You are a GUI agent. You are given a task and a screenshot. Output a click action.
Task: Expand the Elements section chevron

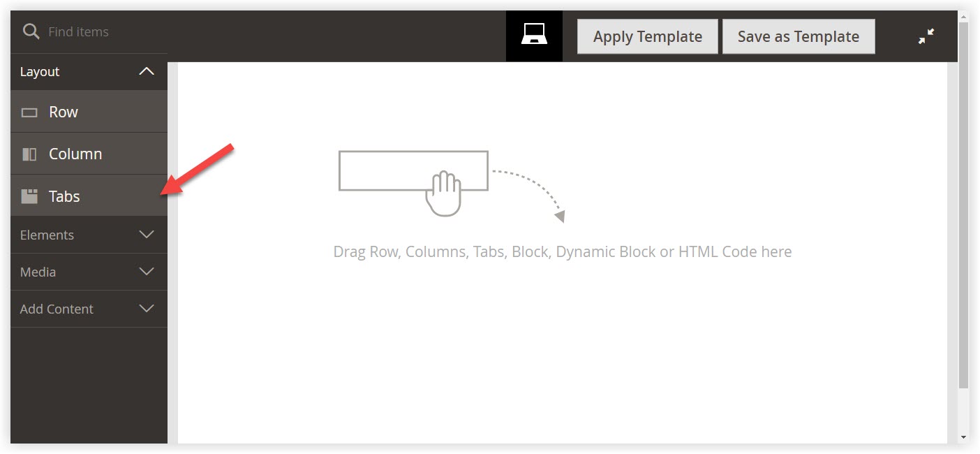point(147,235)
